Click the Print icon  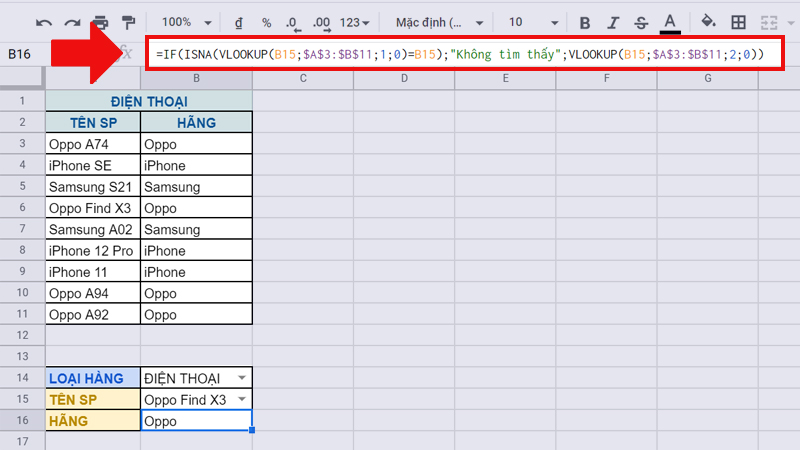click(100, 22)
